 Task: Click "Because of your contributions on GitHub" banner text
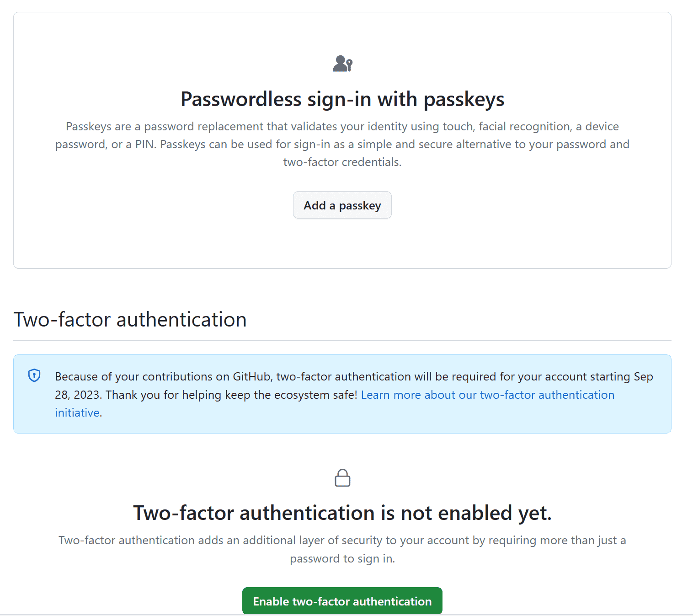tap(143, 376)
